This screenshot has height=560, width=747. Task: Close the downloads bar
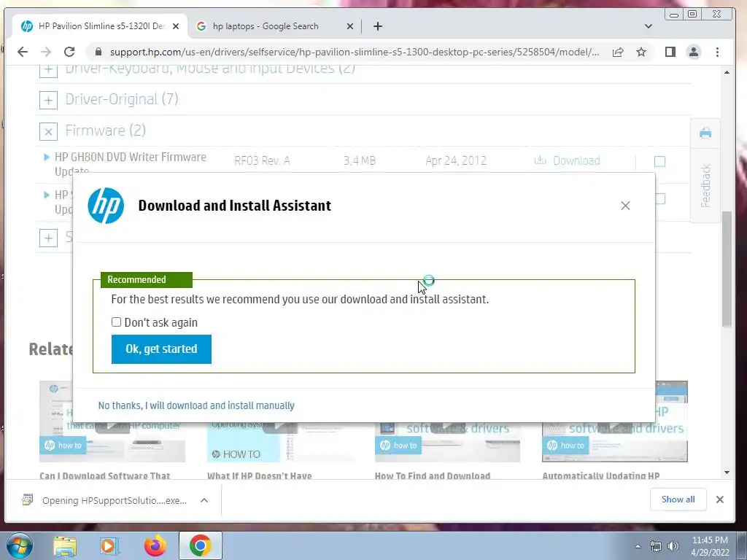(720, 499)
